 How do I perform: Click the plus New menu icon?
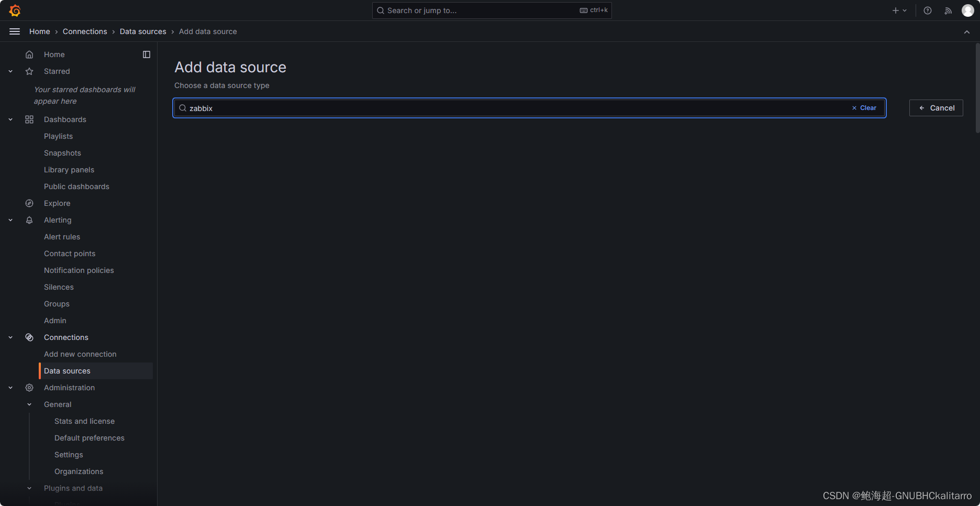[x=899, y=10]
